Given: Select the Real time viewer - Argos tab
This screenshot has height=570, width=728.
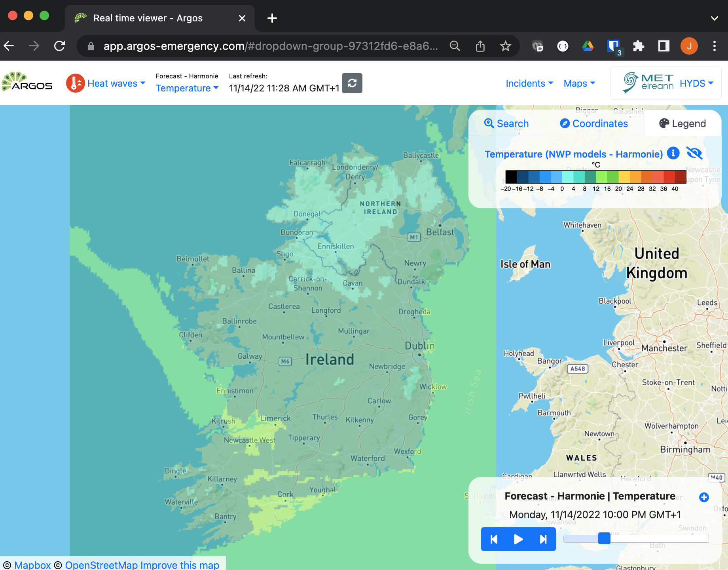Looking at the screenshot, I should coord(160,18).
